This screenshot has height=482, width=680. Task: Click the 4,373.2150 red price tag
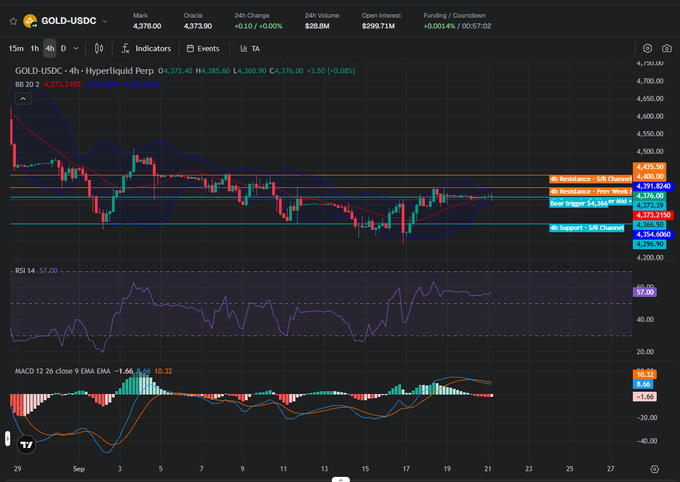click(653, 215)
